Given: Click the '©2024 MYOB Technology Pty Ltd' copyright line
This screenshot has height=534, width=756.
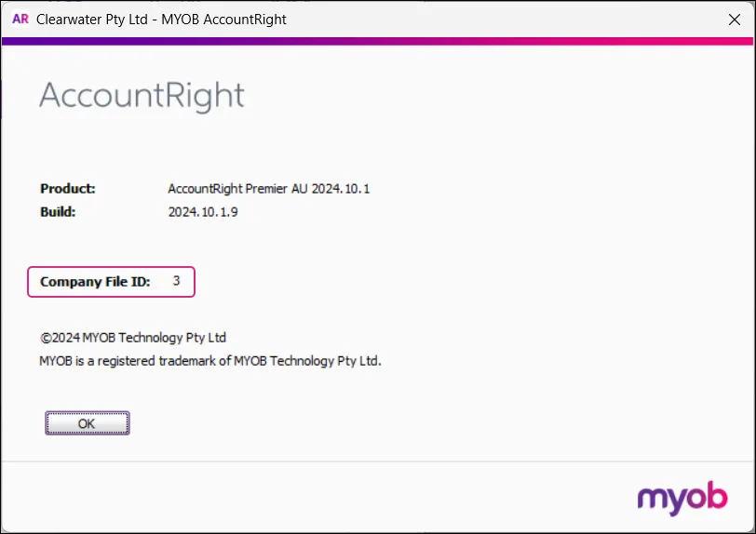Looking at the screenshot, I should pyautogui.click(x=133, y=338).
